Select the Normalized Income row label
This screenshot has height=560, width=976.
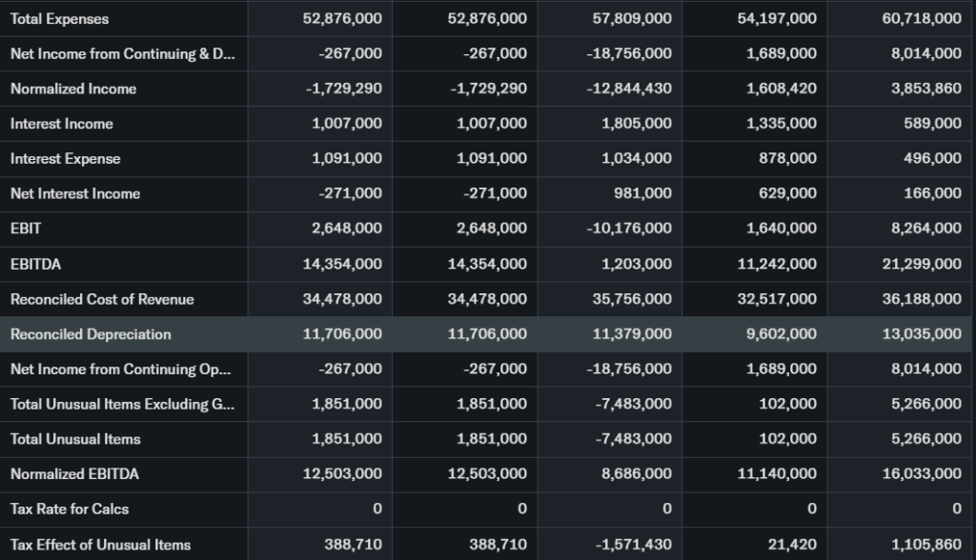[73, 89]
